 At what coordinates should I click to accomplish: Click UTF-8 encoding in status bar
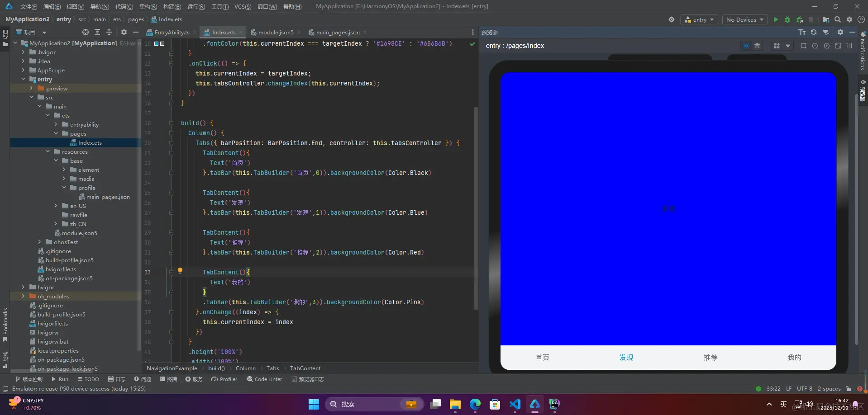(805, 389)
